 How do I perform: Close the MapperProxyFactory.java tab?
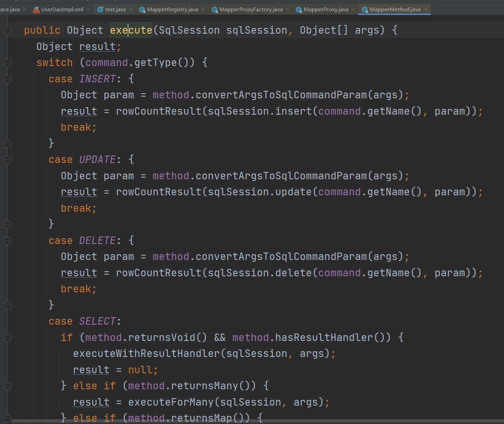pos(288,9)
